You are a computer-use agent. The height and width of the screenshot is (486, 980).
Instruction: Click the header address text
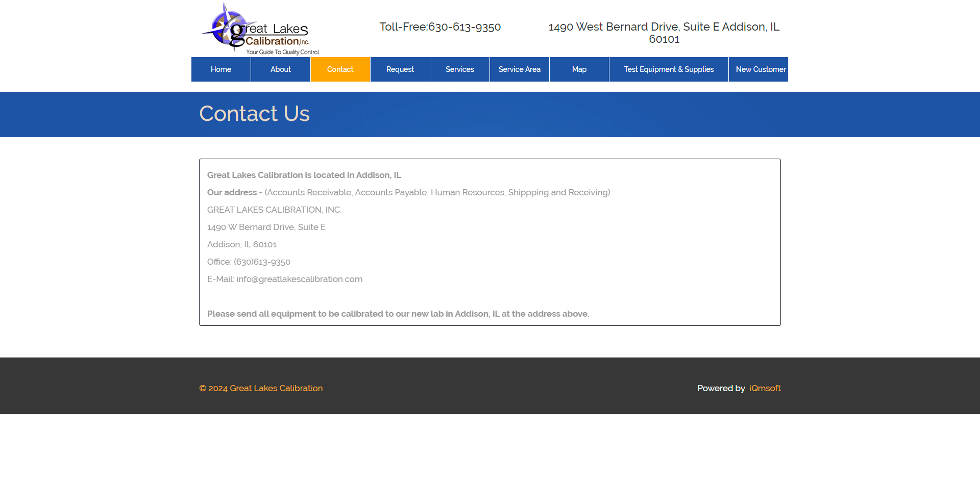point(664,33)
